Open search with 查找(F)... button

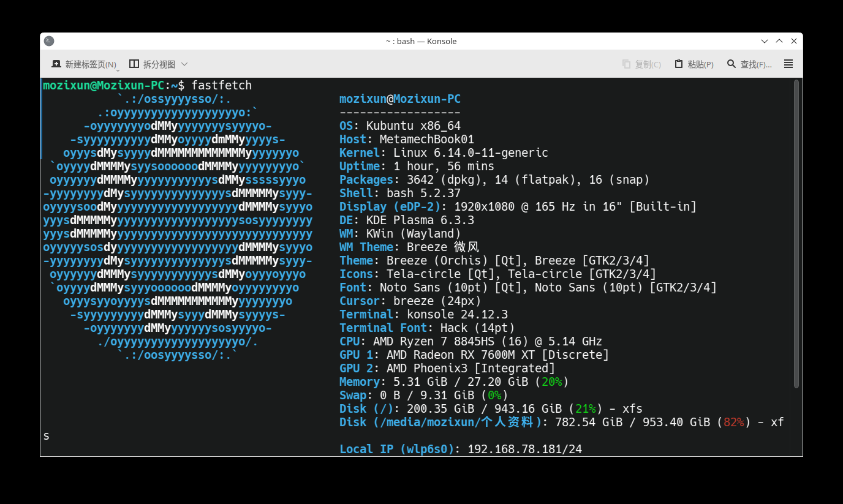click(749, 64)
